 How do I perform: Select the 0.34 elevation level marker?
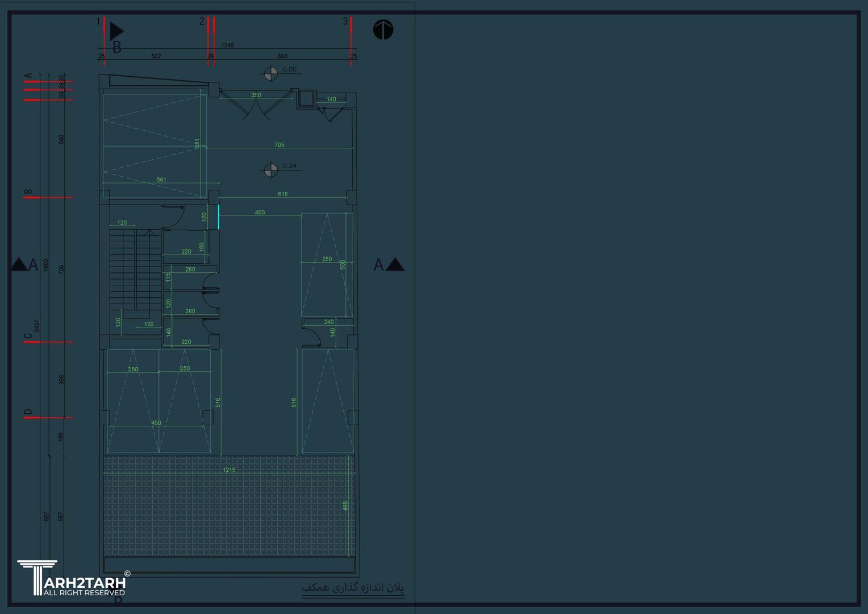[271, 169]
